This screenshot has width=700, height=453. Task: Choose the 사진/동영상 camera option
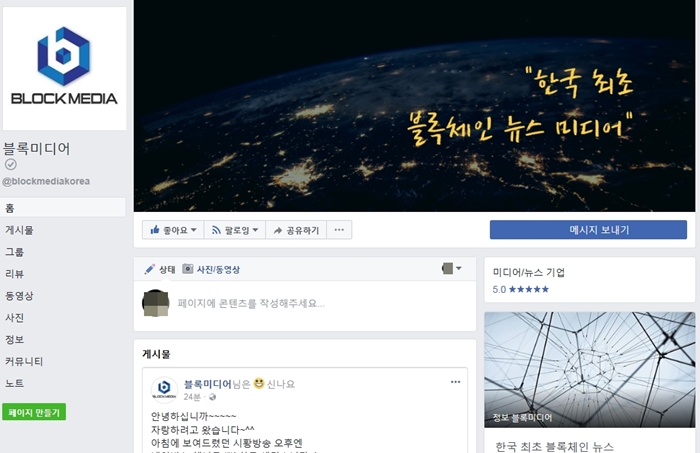coord(211,269)
